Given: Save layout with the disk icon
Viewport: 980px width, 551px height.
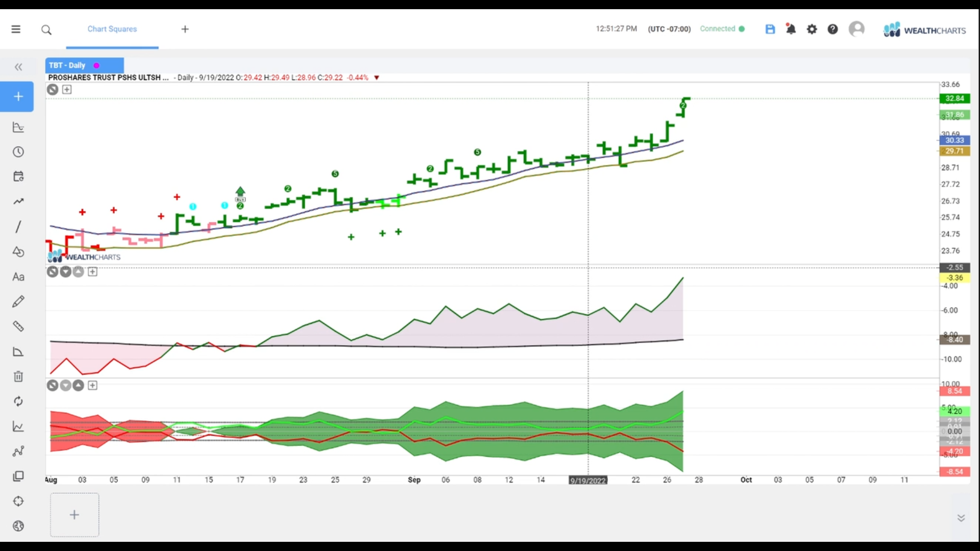Looking at the screenshot, I should [x=770, y=29].
